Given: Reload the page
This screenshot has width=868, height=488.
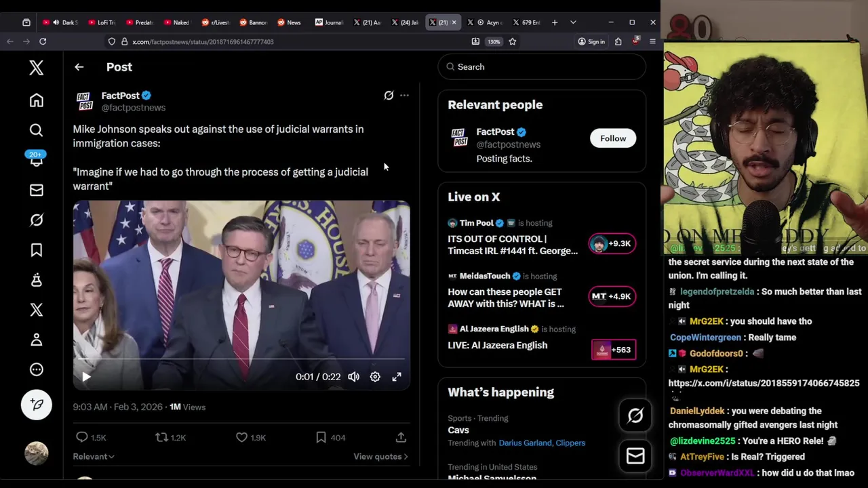Looking at the screenshot, I should [43, 42].
